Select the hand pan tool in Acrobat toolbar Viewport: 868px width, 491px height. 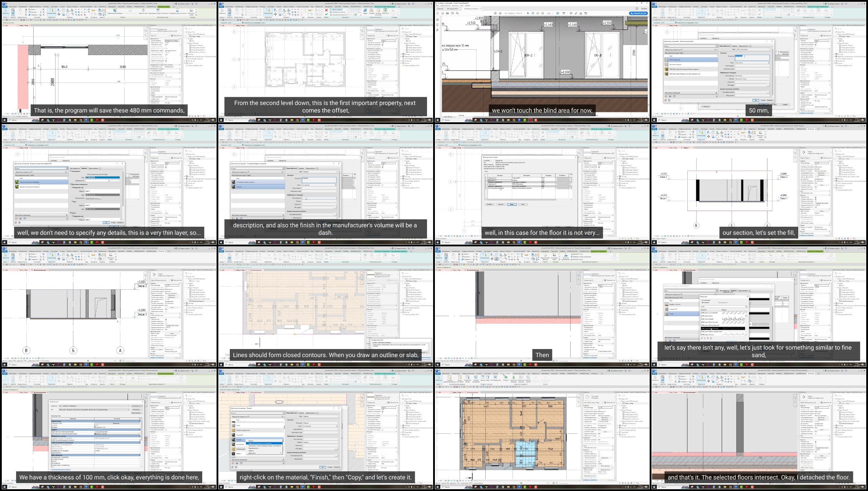tap(533, 13)
